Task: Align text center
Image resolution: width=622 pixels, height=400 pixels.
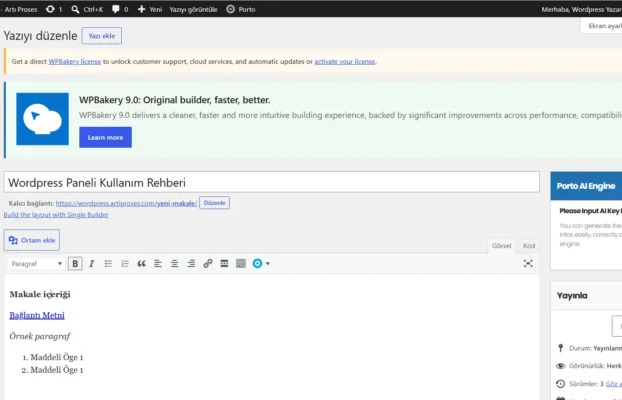Action: (175, 263)
